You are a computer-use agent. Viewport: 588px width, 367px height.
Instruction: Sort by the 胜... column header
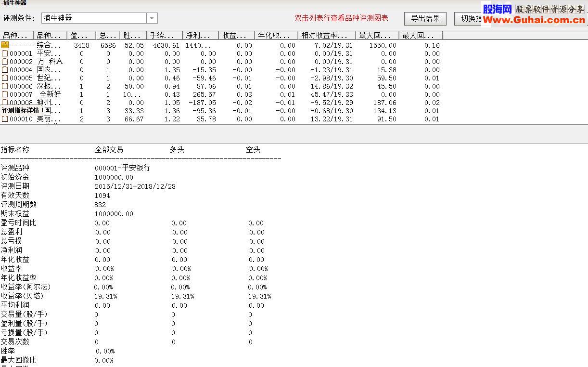(x=133, y=35)
